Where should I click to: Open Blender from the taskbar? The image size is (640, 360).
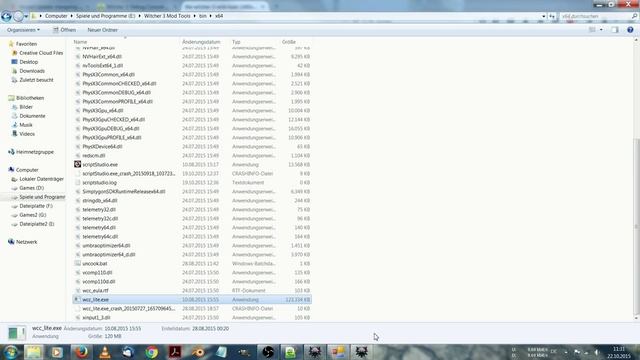(x=198, y=352)
